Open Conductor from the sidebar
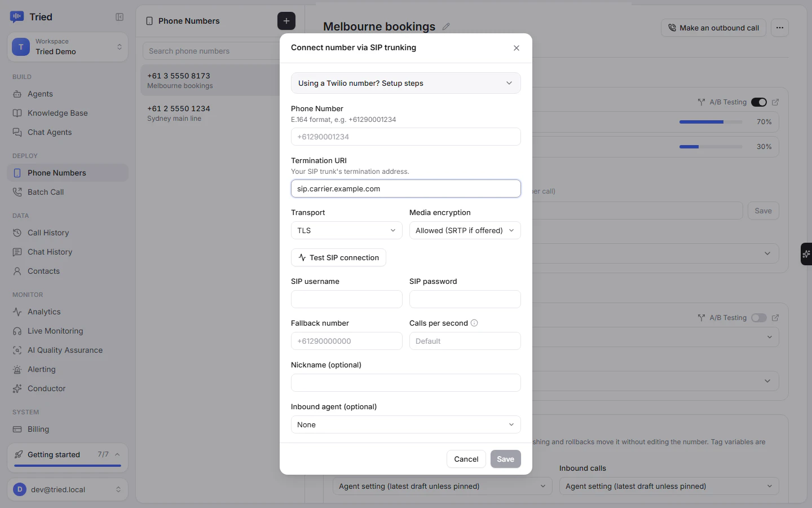Viewport: 812px width, 508px height. (68, 388)
